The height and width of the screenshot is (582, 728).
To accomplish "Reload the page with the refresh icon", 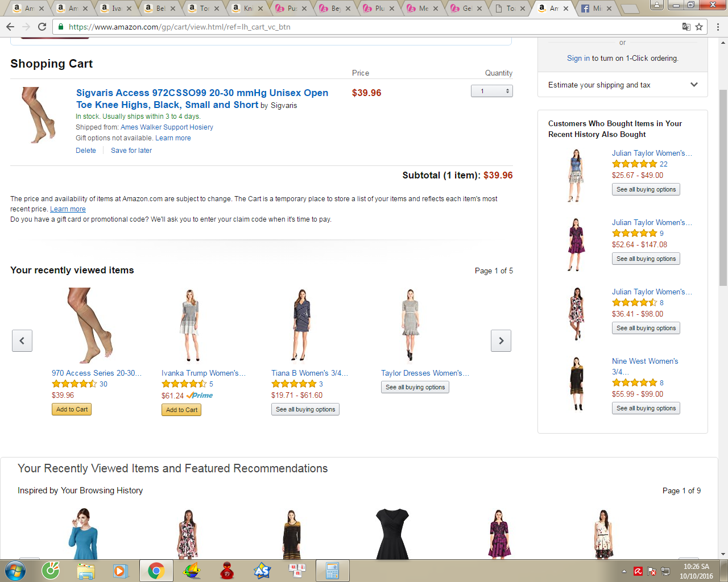I will (42, 27).
